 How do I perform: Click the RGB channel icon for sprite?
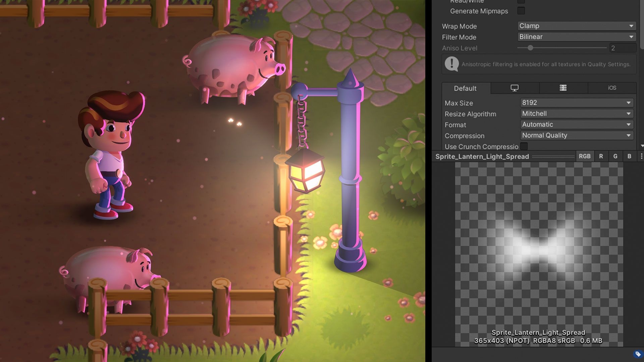pos(584,156)
